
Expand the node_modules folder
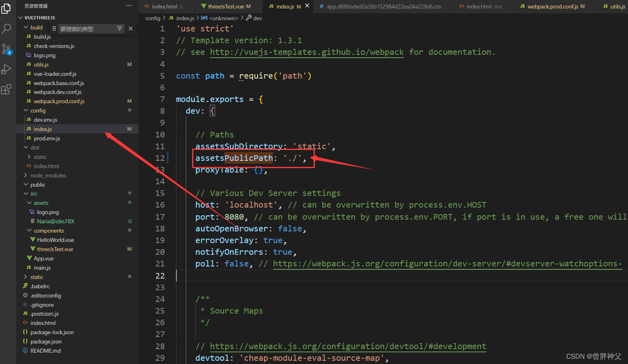click(x=48, y=175)
